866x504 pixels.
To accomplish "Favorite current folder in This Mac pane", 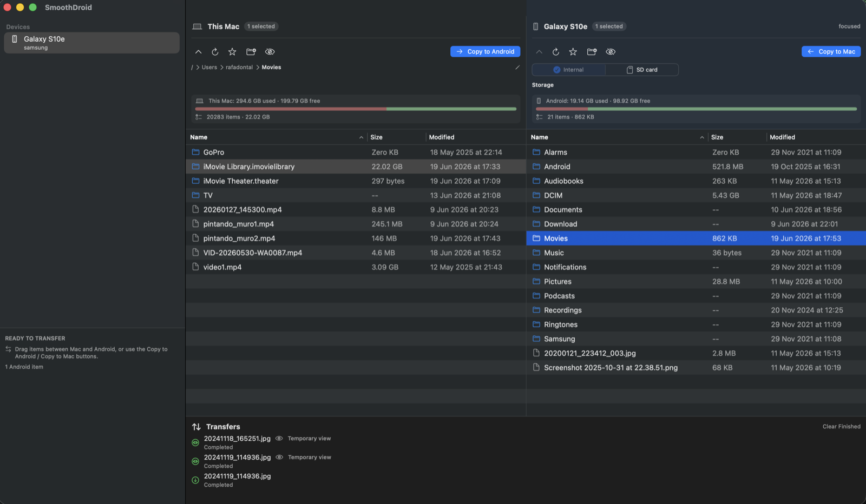I will point(232,52).
